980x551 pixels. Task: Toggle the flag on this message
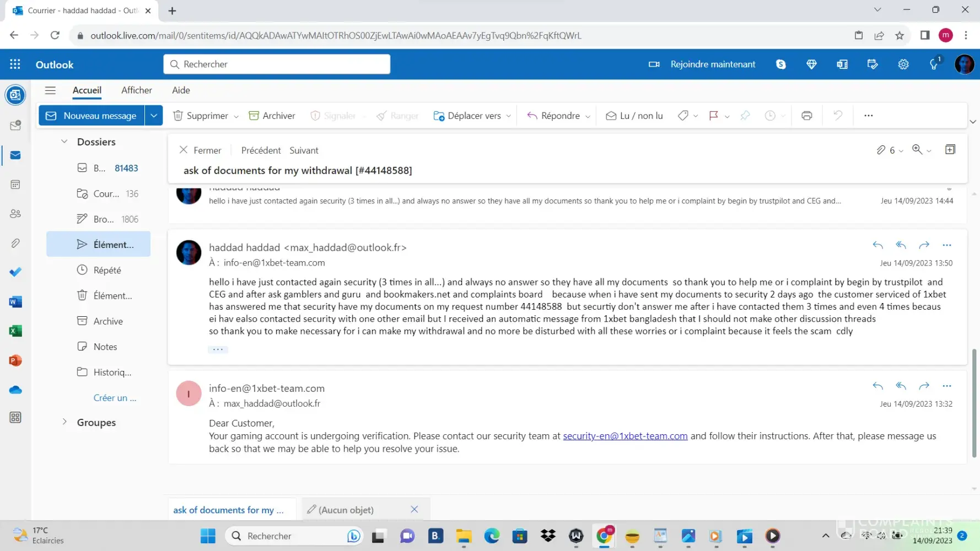point(713,116)
